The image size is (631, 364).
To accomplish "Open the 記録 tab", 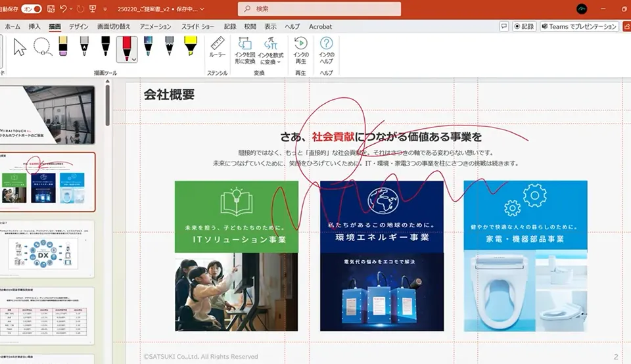I will [x=230, y=26].
